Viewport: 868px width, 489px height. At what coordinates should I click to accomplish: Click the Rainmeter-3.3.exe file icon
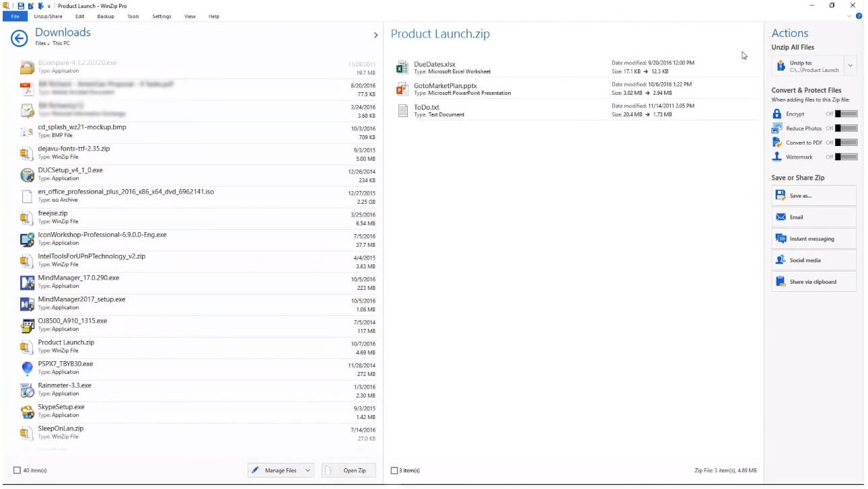(27, 390)
